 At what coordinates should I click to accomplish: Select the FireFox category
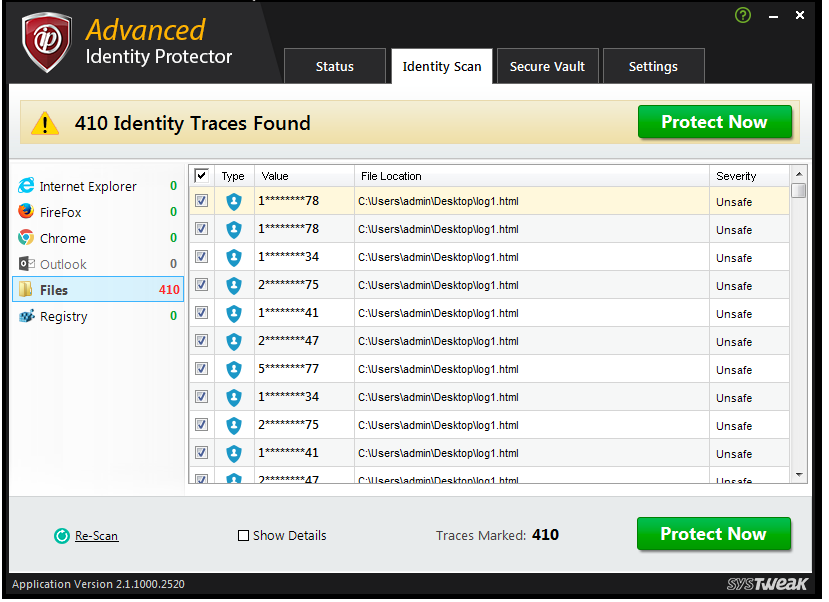point(98,212)
